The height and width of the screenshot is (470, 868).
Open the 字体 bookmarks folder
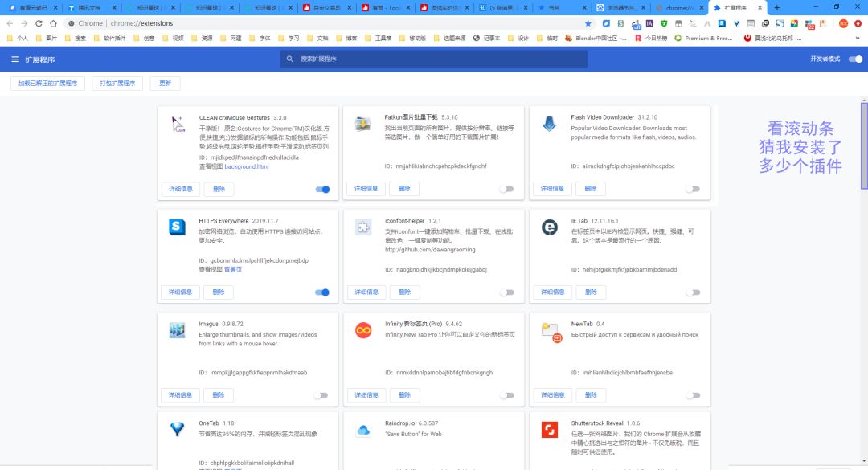pos(260,39)
